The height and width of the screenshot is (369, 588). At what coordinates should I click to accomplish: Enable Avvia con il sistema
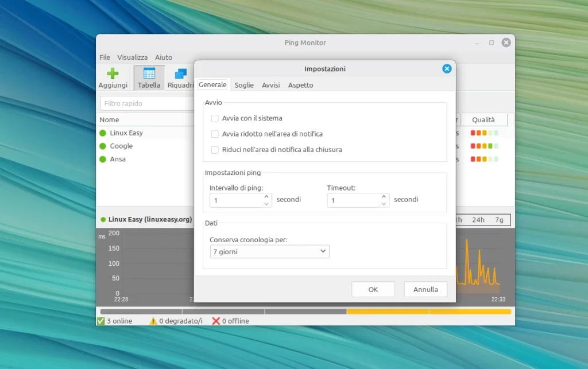click(215, 118)
